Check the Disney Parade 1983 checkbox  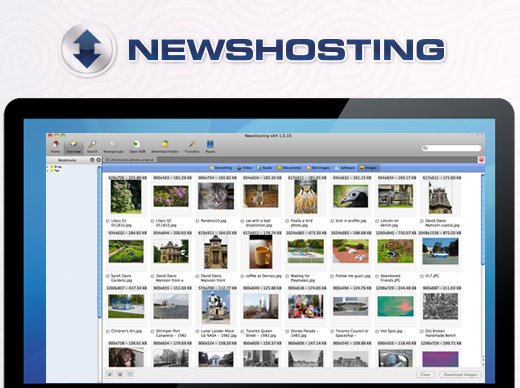tap(287, 332)
